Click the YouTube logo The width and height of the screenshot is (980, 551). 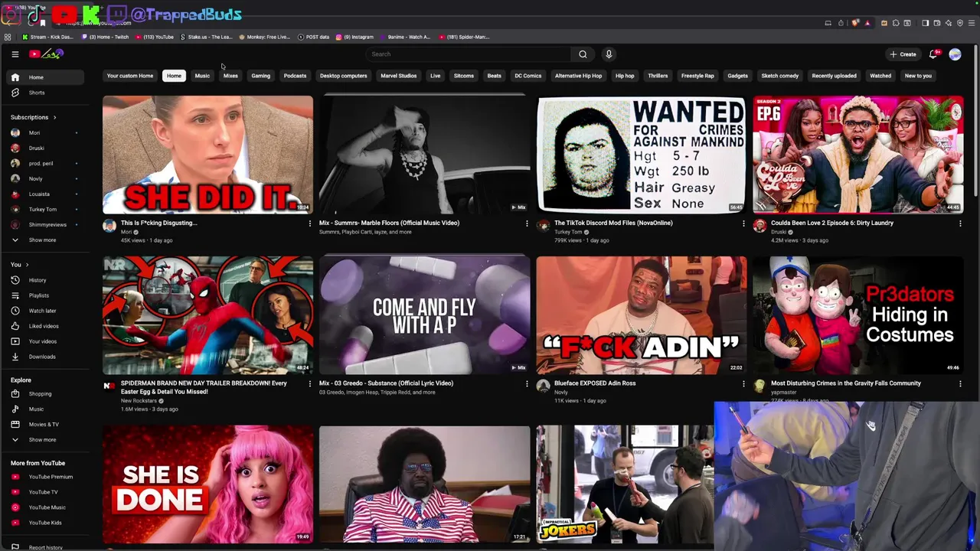tap(46, 54)
